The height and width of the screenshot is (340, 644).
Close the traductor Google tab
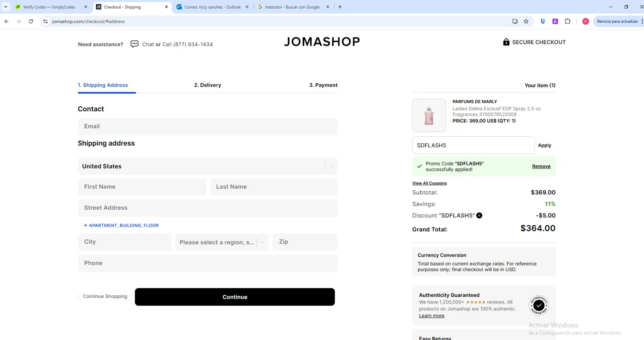(x=328, y=7)
